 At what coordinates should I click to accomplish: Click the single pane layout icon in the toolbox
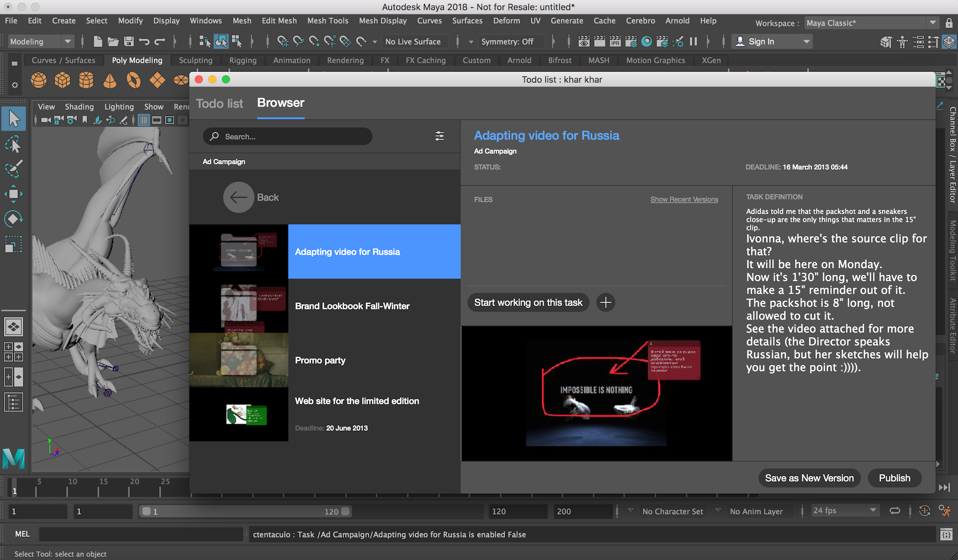(x=14, y=327)
